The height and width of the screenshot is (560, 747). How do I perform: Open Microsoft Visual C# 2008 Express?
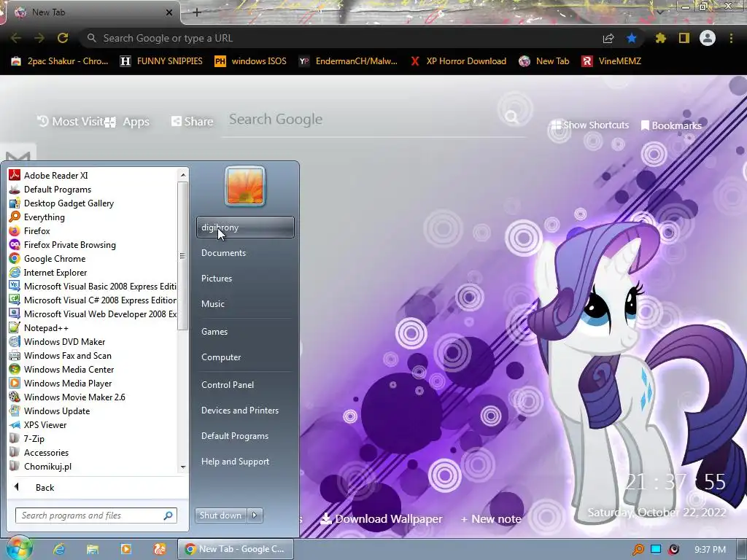(x=92, y=300)
